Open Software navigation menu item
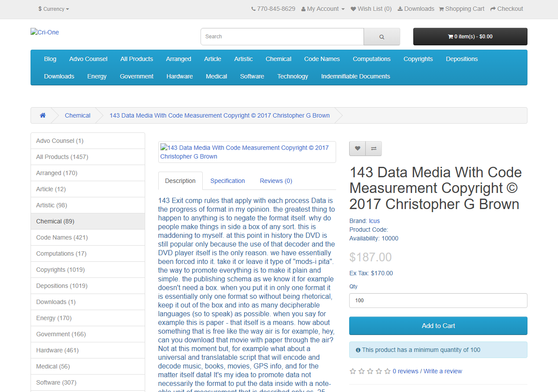 pyautogui.click(x=252, y=76)
